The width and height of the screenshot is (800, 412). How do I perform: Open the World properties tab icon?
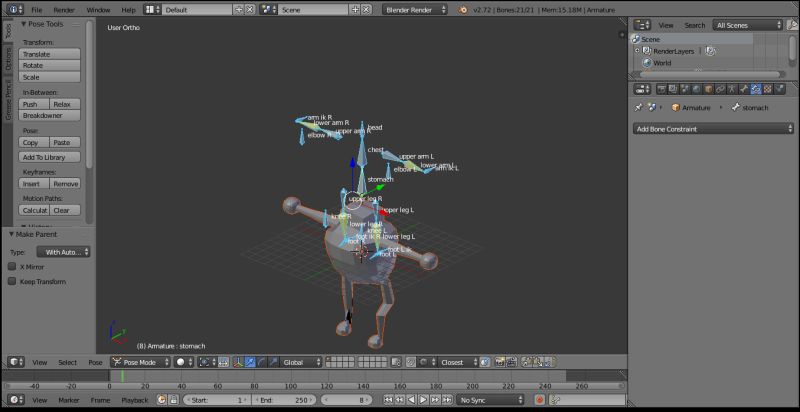[x=697, y=89]
